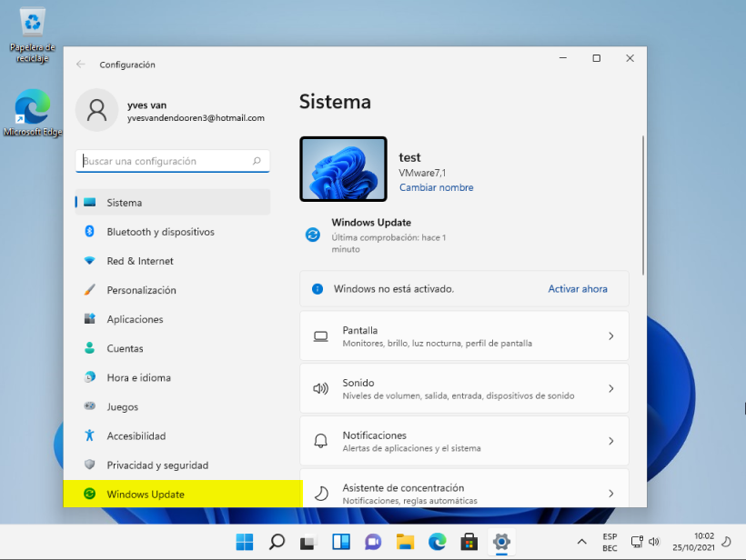746x560 pixels.
Task: Click the settings vertical scrollbar
Action: (x=643, y=205)
